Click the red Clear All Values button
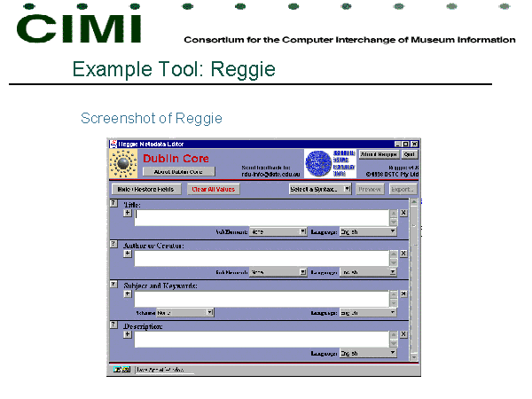 (214, 189)
